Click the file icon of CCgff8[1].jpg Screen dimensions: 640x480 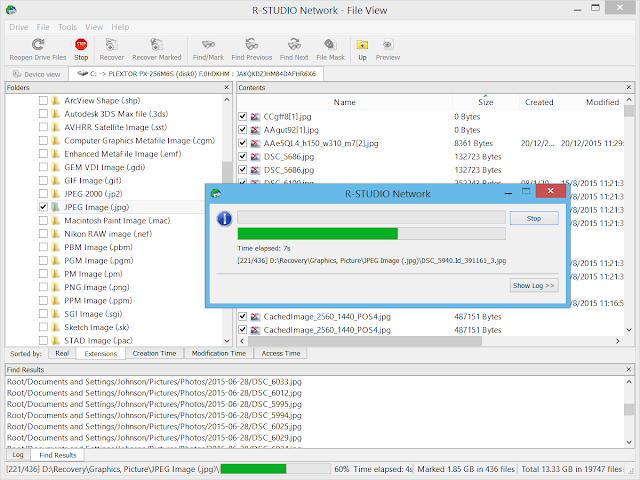(255, 117)
